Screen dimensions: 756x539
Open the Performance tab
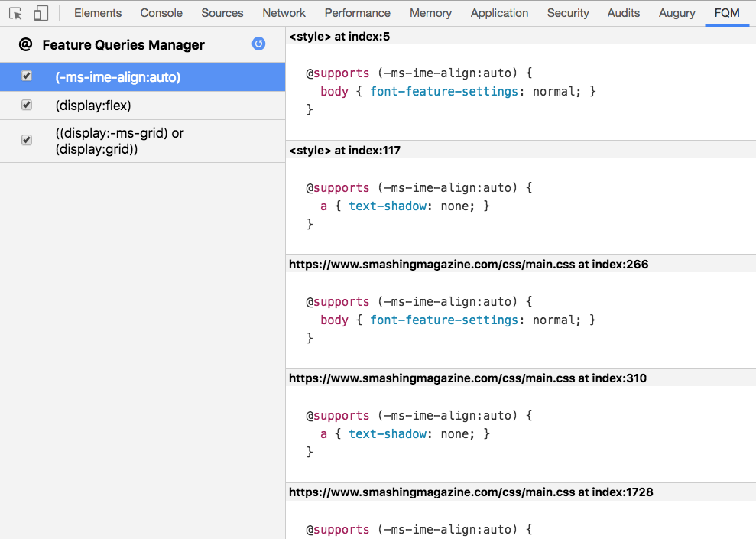357,13
